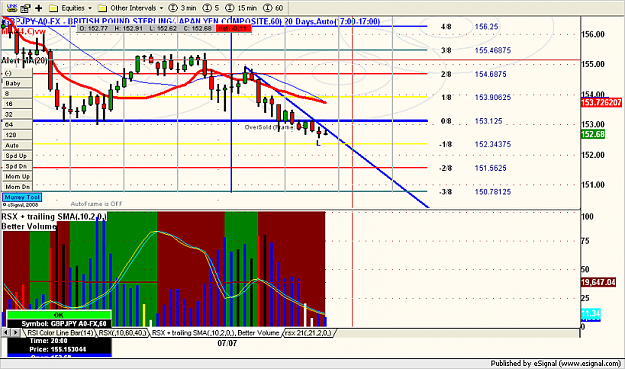Click the cyan 11.34 indicator value

591,314
